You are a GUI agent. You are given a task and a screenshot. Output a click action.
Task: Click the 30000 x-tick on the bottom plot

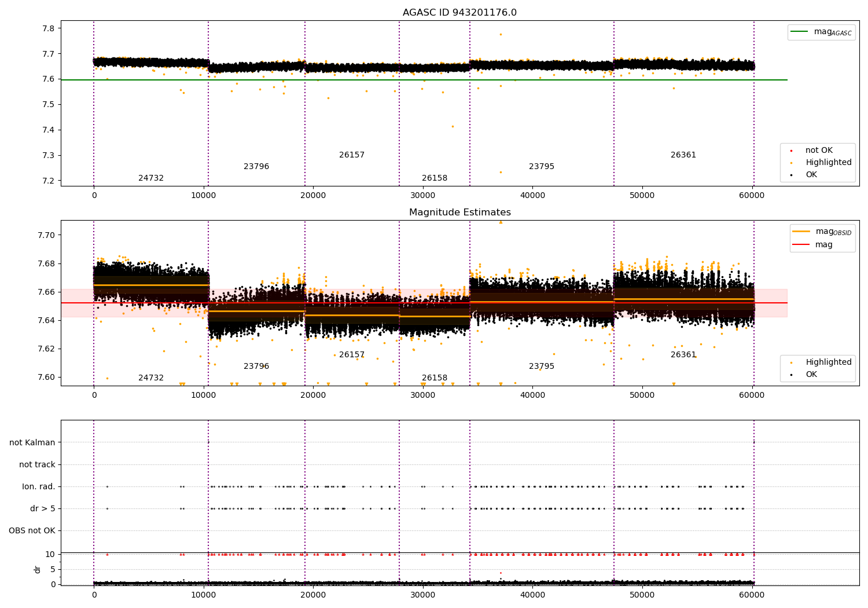(x=422, y=595)
